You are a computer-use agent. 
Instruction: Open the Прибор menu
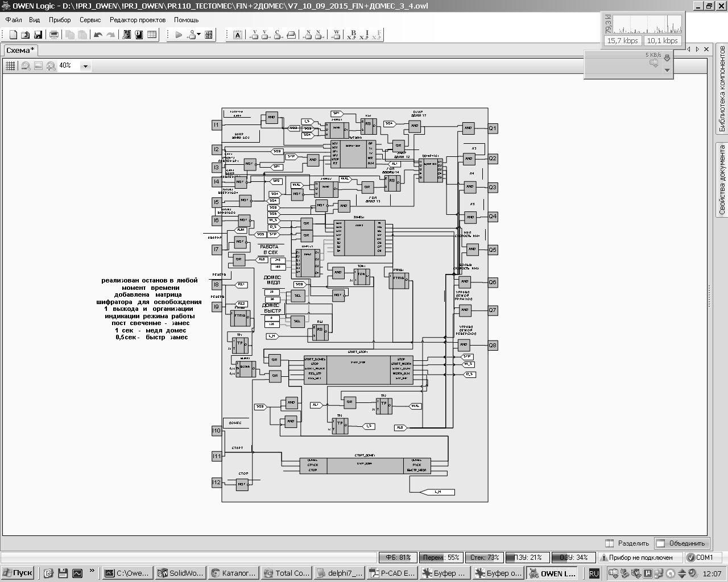(x=60, y=20)
